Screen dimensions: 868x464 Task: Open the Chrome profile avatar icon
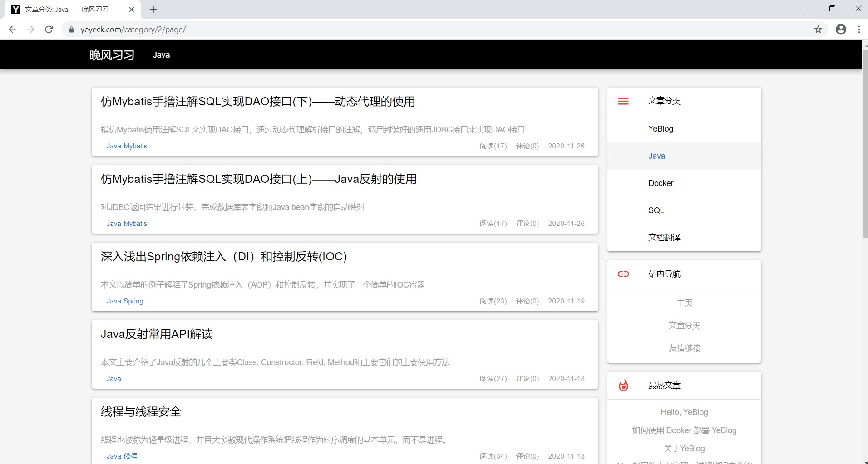coord(841,29)
